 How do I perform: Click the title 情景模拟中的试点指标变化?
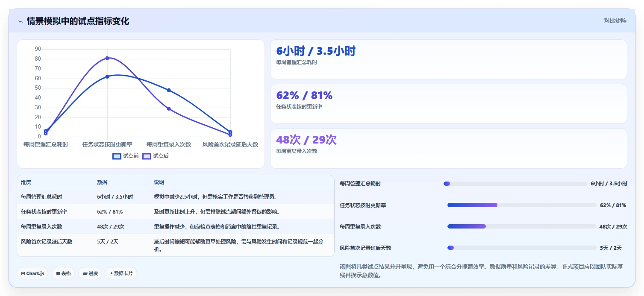click(78, 21)
